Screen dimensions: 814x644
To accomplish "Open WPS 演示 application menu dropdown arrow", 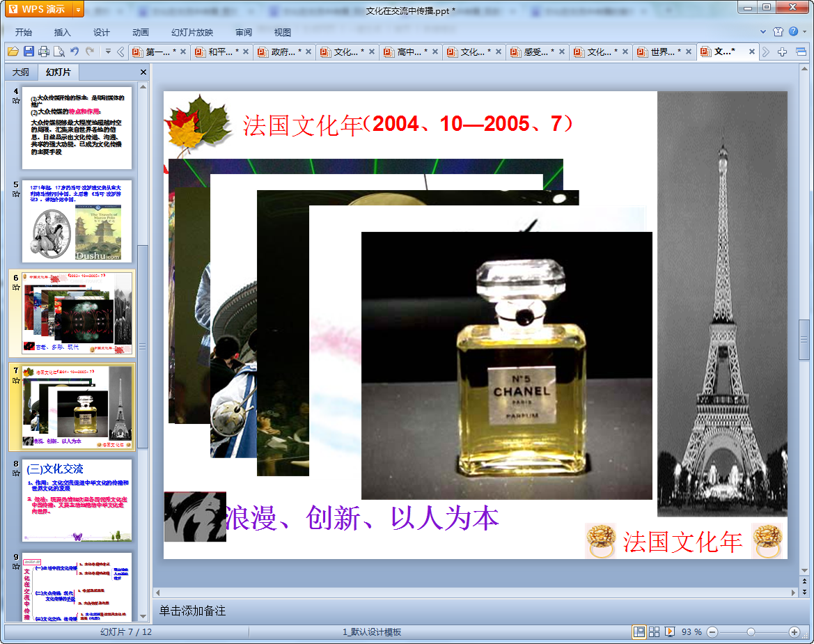I will tap(78, 9).
